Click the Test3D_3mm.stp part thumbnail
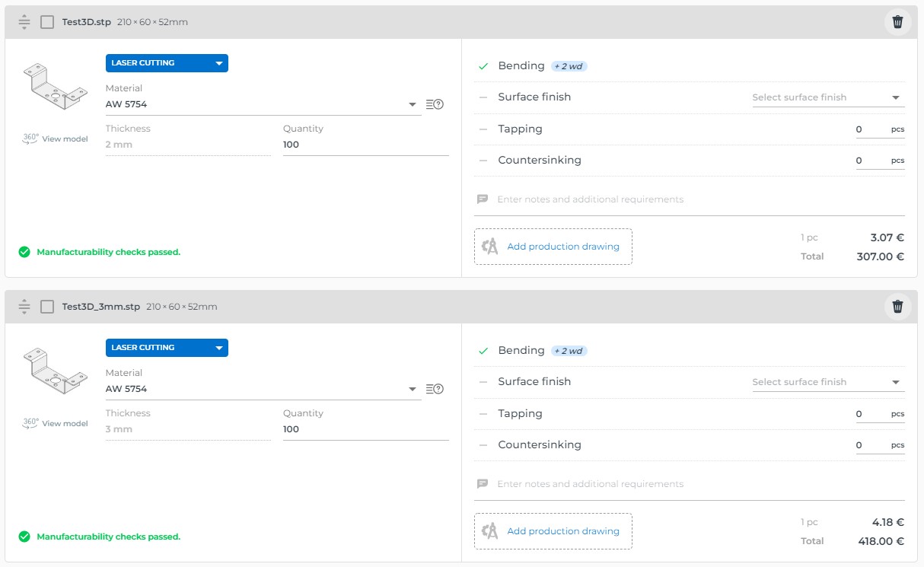 [x=56, y=370]
